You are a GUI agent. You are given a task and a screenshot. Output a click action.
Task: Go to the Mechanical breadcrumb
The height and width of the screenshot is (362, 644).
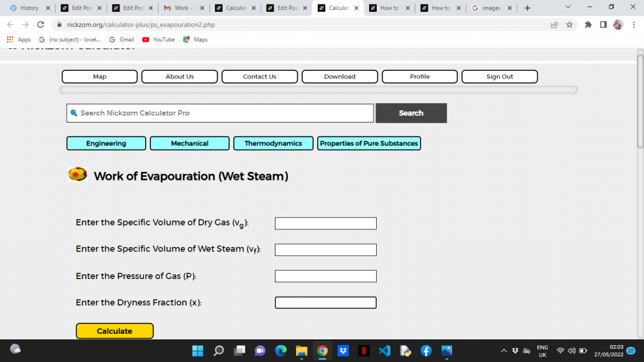[x=189, y=143]
